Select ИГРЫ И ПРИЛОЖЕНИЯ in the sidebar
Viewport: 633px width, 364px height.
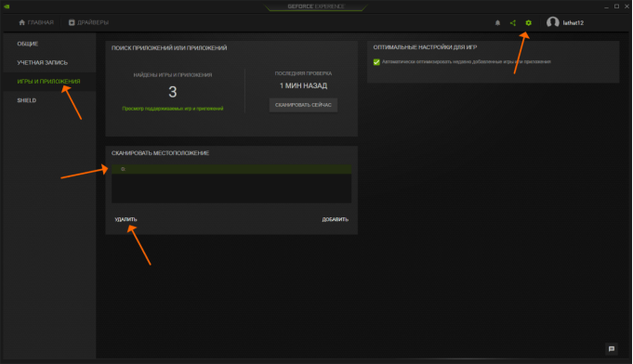point(49,82)
